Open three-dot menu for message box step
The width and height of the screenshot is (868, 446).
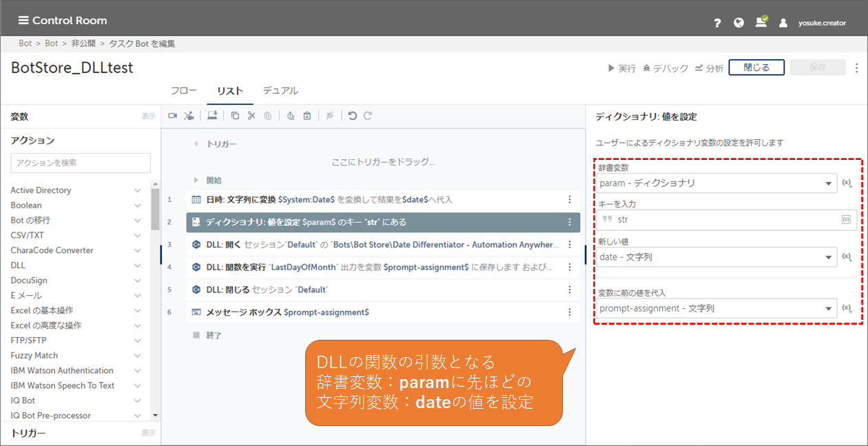pyautogui.click(x=570, y=312)
